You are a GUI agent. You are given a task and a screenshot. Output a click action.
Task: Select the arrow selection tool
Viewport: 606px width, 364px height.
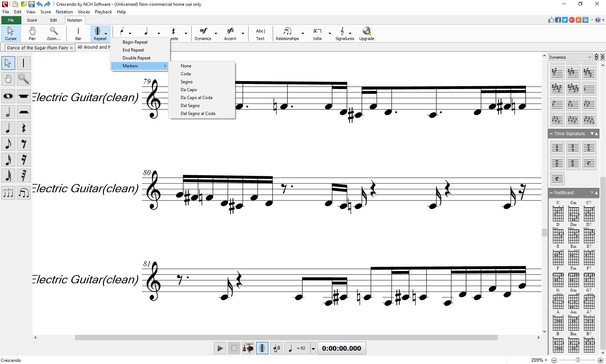(x=8, y=63)
